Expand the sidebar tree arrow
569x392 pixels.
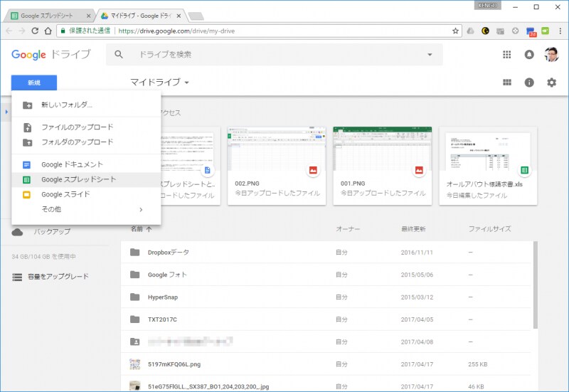pyautogui.click(x=6, y=112)
